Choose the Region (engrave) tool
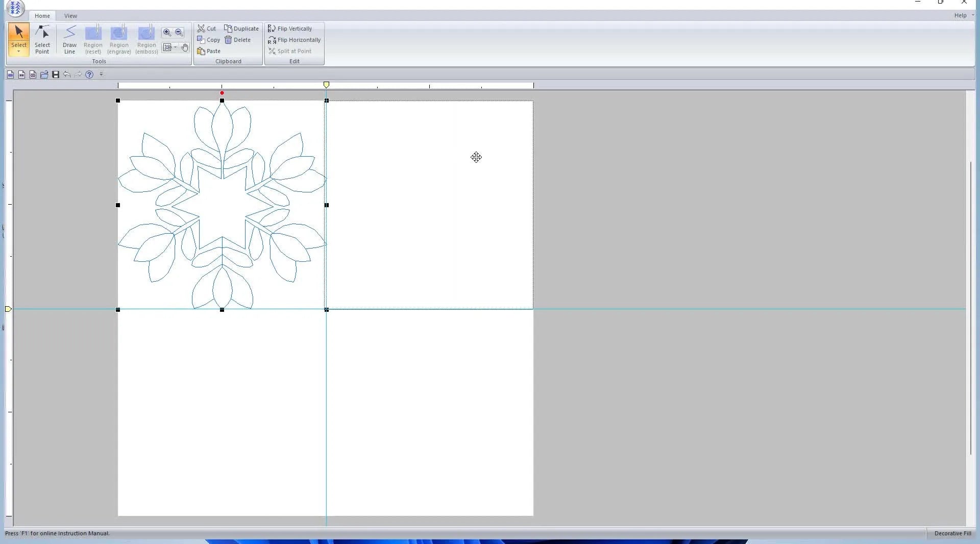980x544 pixels. point(119,39)
